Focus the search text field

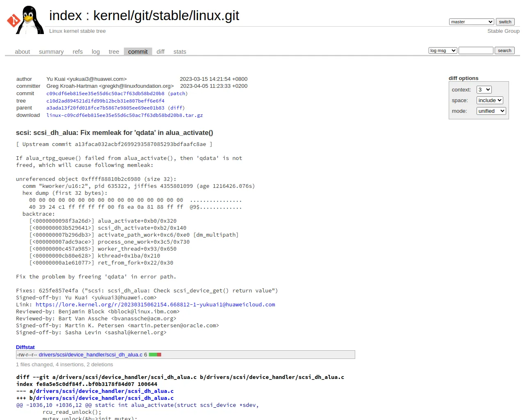tap(476, 50)
